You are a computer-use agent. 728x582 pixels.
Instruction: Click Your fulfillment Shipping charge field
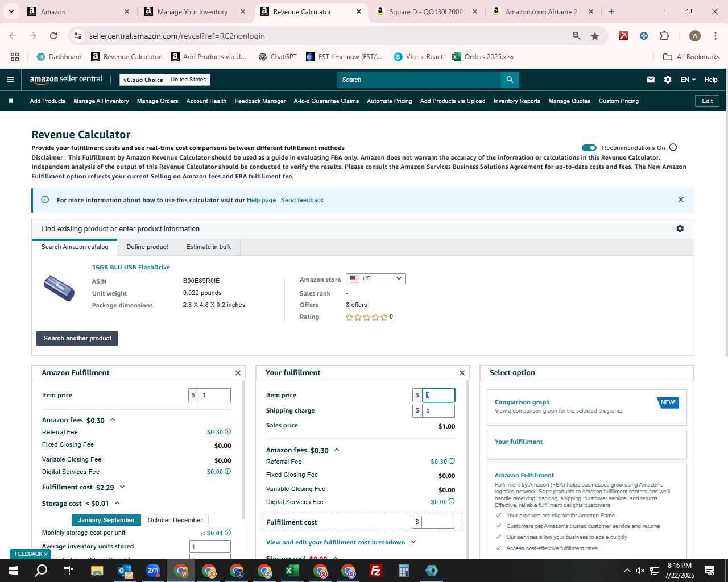439,410
